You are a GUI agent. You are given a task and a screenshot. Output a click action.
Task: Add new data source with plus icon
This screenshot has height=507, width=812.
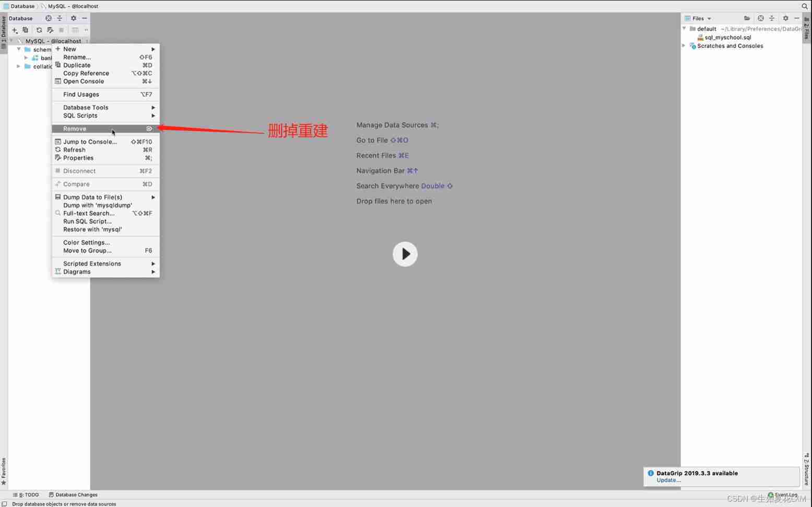point(15,30)
